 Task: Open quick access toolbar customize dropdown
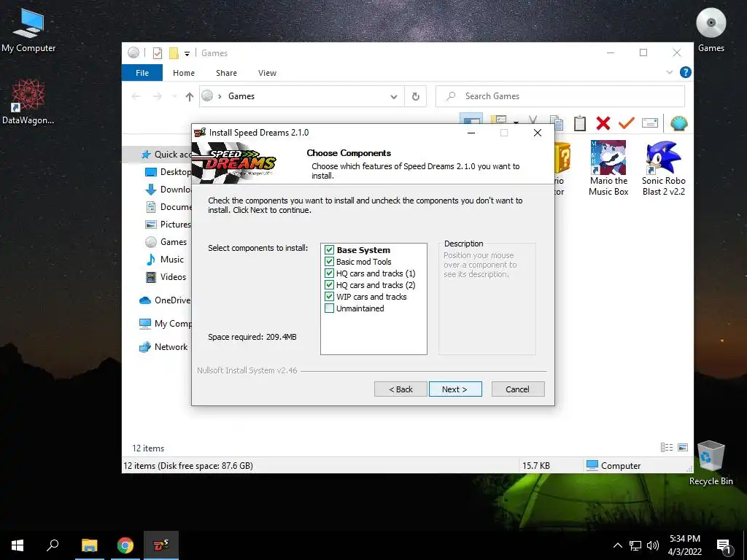point(187,53)
